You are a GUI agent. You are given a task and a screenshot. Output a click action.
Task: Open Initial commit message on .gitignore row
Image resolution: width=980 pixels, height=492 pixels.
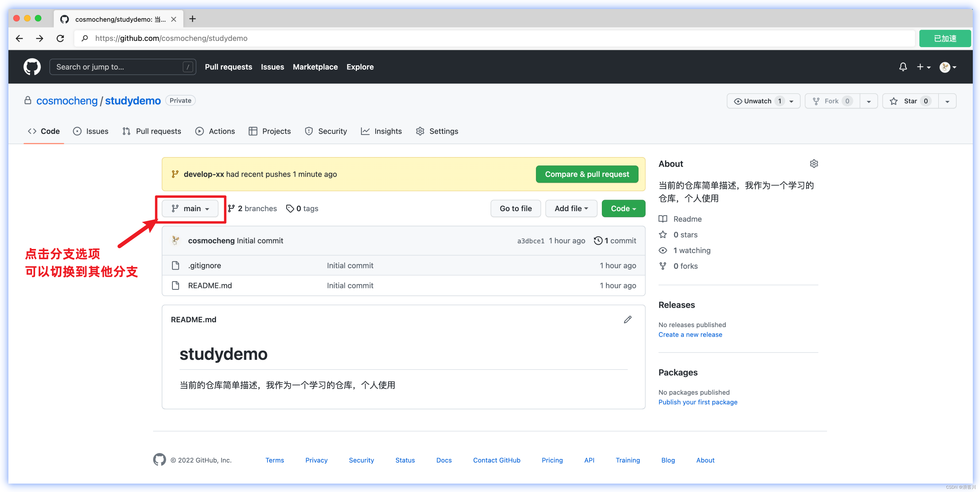click(350, 266)
